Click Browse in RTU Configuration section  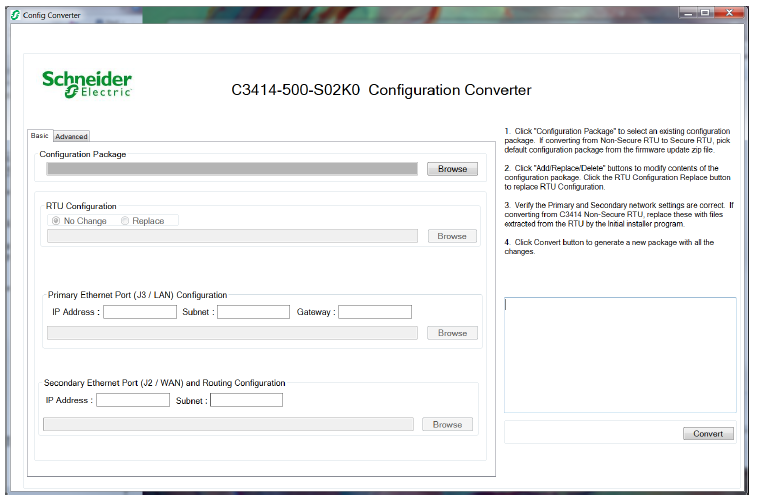click(x=452, y=236)
